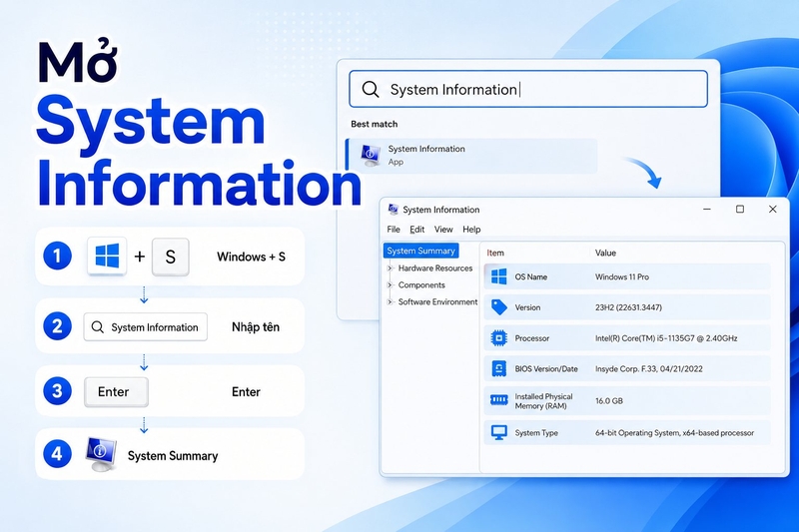Screen dimensions: 799x532
Task: Select the Software Environment label
Action: coord(437,301)
